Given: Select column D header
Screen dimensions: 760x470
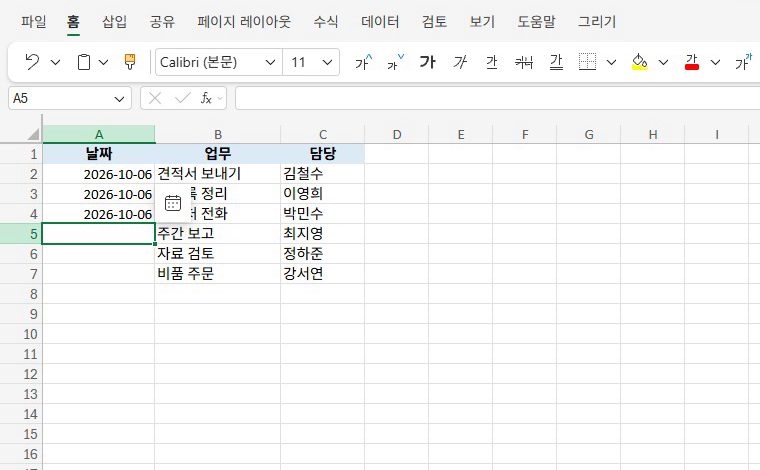Looking at the screenshot, I should tap(396, 134).
